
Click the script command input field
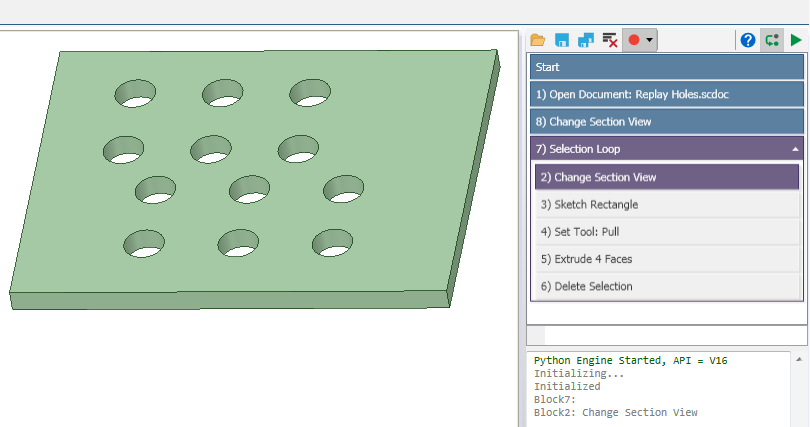point(675,336)
